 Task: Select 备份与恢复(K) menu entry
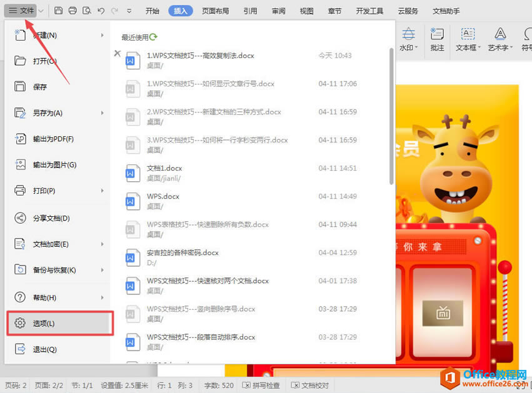point(58,270)
